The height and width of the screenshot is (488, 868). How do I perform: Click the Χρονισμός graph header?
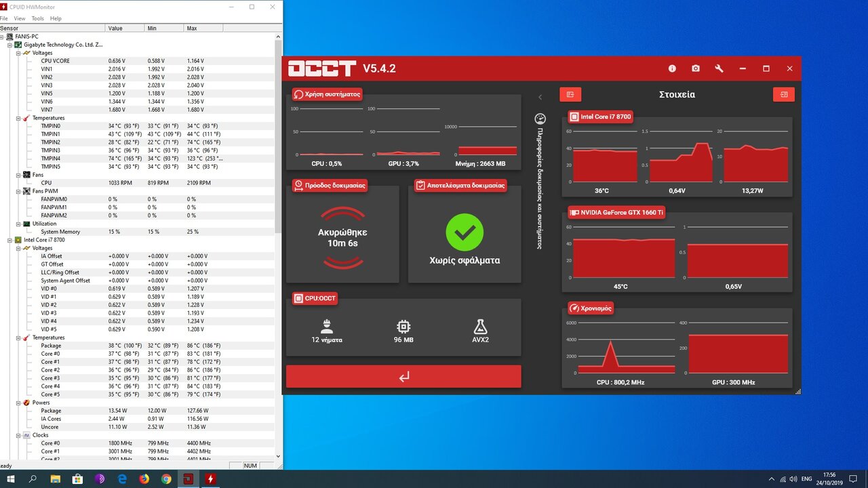[591, 308]
